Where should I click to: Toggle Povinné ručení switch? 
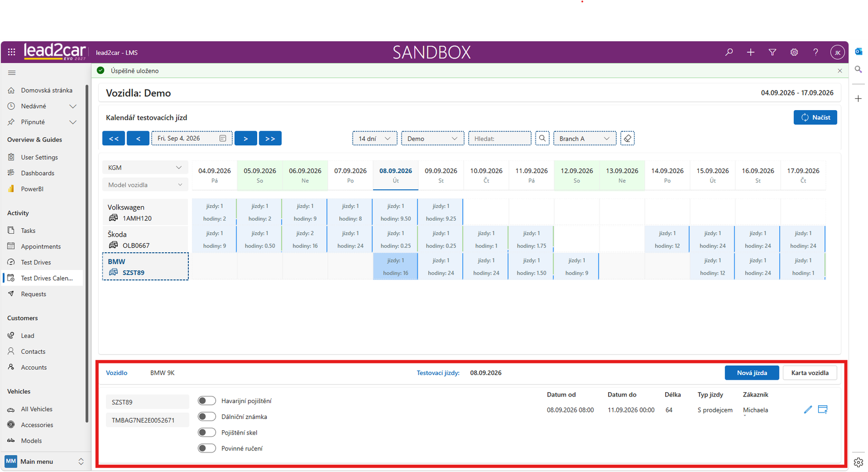(x=207, y=448)
